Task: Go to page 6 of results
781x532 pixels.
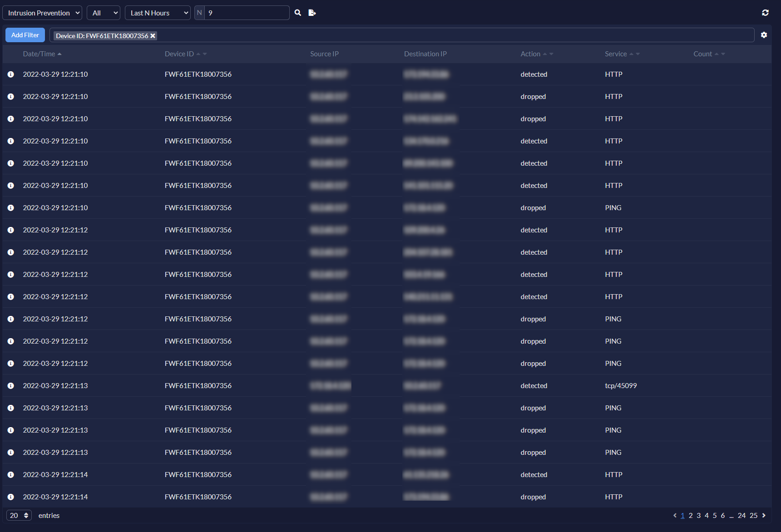Action: point(723,516)
